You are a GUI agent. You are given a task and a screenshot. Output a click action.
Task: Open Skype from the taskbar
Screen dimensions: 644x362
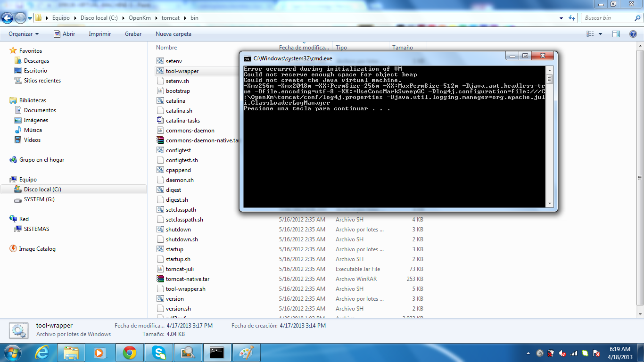click(x=159, y=352)
